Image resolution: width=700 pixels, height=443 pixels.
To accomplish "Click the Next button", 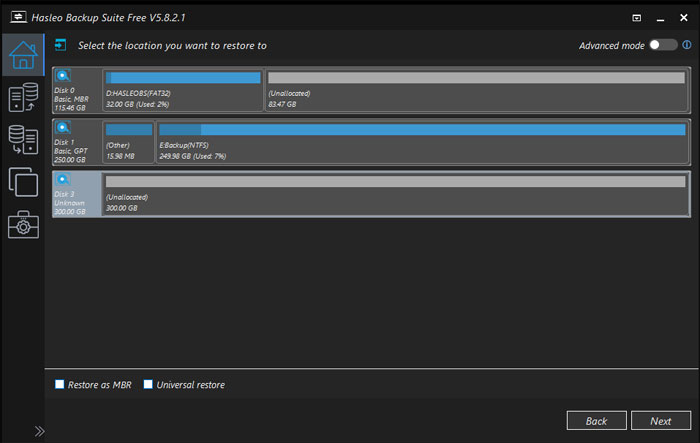I will pos(661,421).
